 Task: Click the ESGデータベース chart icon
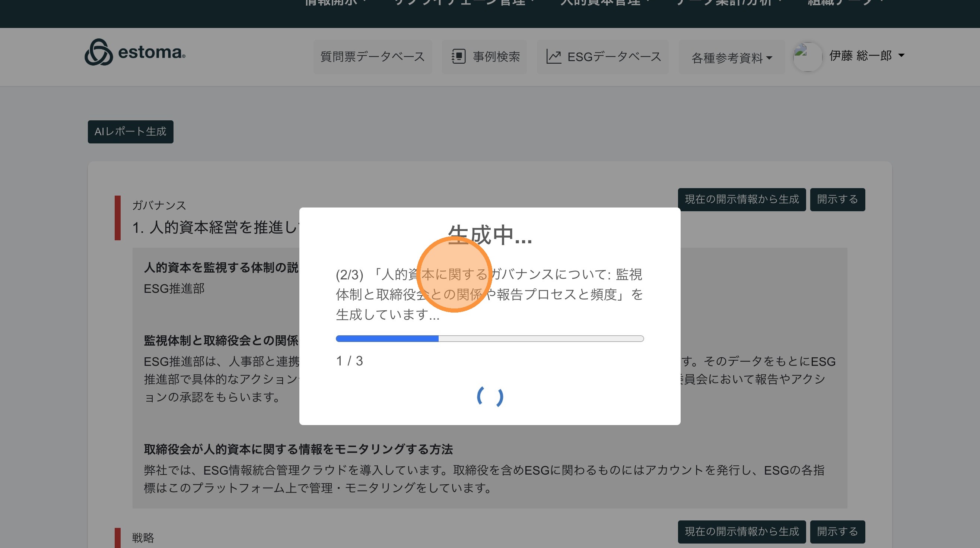554,57
